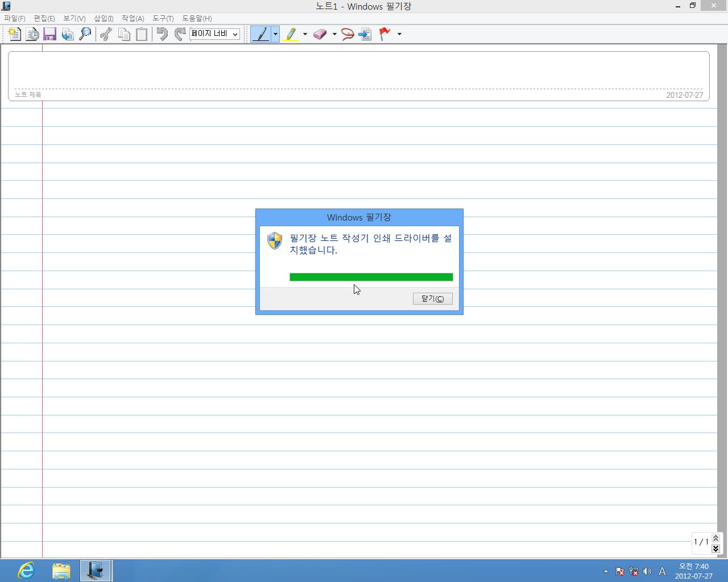Click the Windows Journal icon in title bar
728x582 pixels.
[6, 6]
